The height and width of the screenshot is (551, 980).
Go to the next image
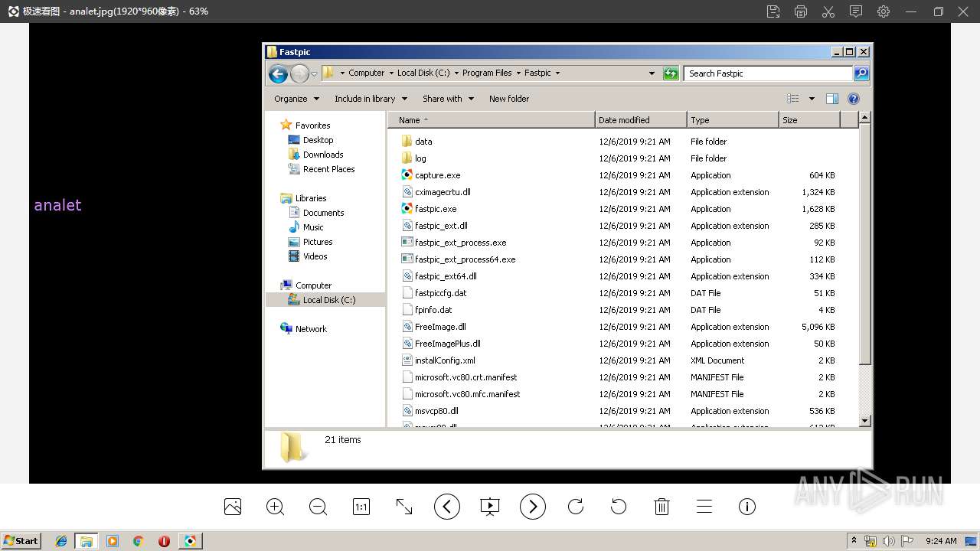(533, 507)
